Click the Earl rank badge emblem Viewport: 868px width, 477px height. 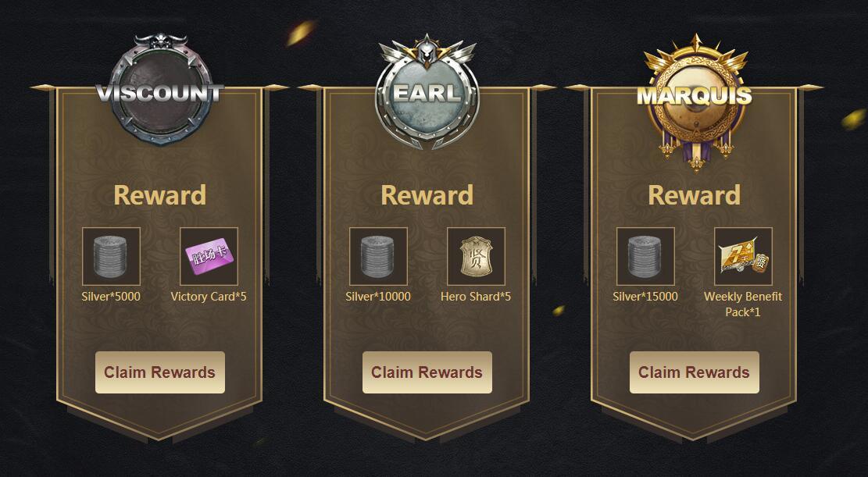point(427,91)
